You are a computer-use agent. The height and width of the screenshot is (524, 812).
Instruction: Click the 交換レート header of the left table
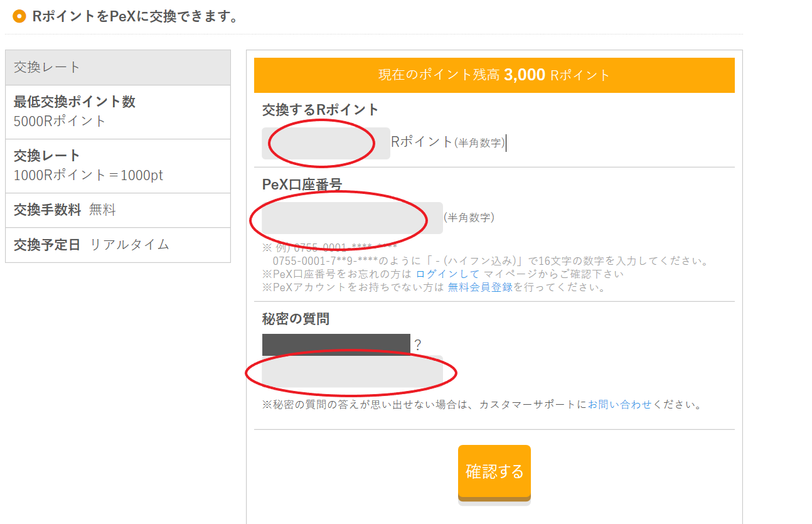(x=118, y=68)
